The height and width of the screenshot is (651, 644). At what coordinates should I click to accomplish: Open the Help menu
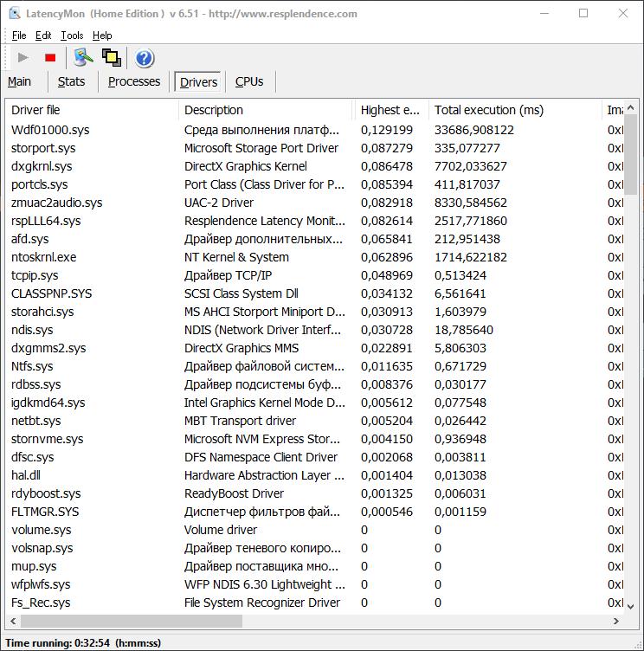[x=102, y=35]
